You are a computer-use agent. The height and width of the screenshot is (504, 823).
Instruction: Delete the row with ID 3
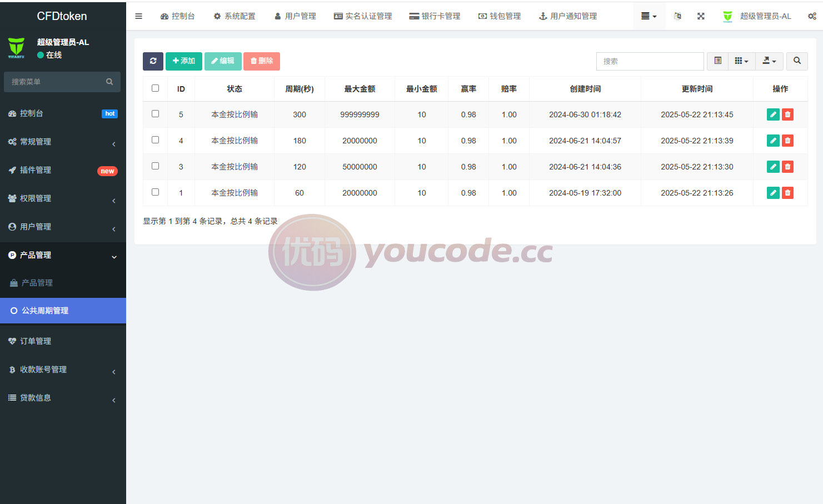pyautogui.click(x=787, y=167)
